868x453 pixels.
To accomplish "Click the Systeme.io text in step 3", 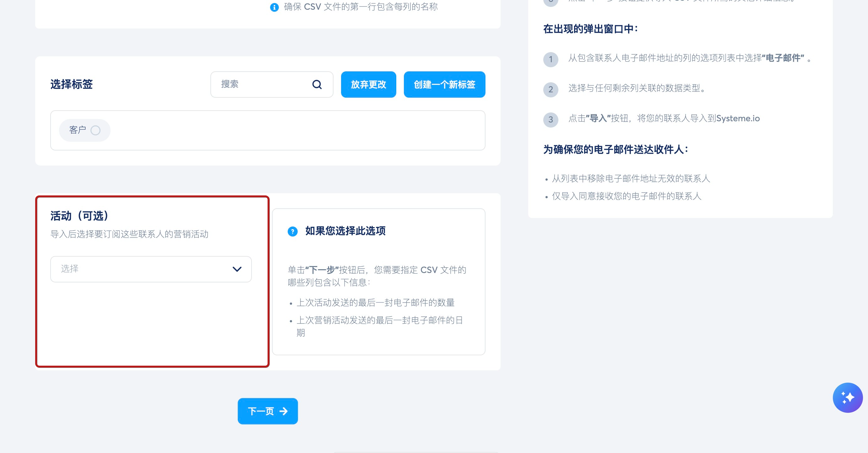I will coord(738,118).
